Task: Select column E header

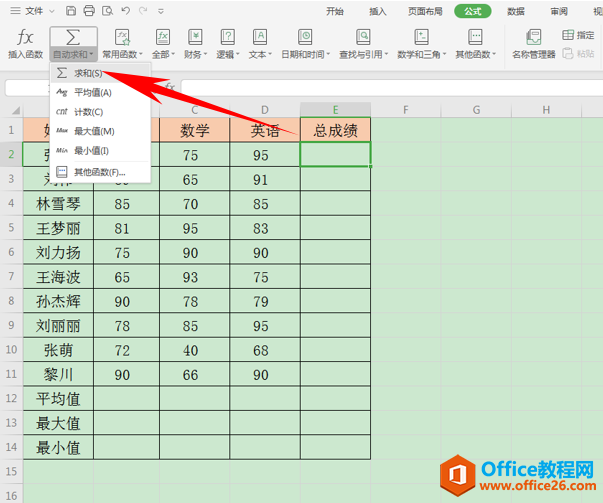Action: (x=335, y=110)
